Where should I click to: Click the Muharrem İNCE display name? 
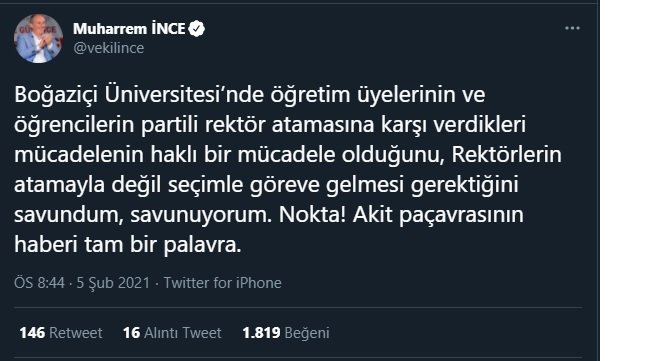click(129, 29)
